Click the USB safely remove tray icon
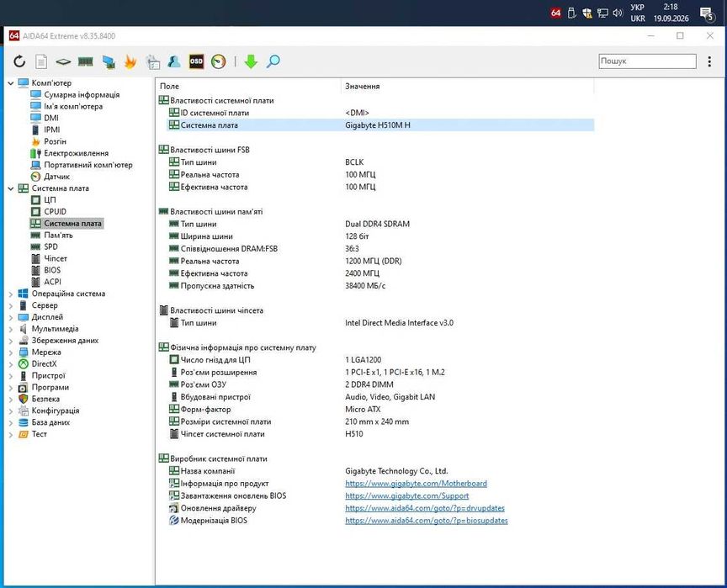Viewport: 727px width, 588px height. pyautogui.click(x=571, y=13)
